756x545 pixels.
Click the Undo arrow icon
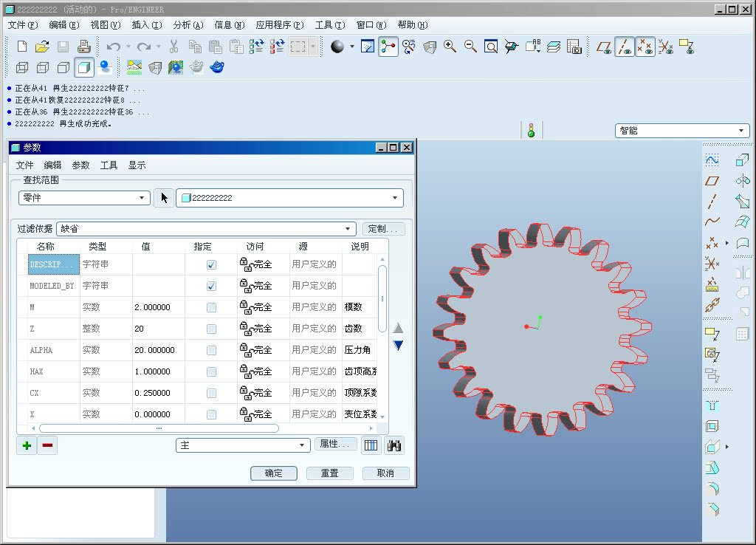113,47
